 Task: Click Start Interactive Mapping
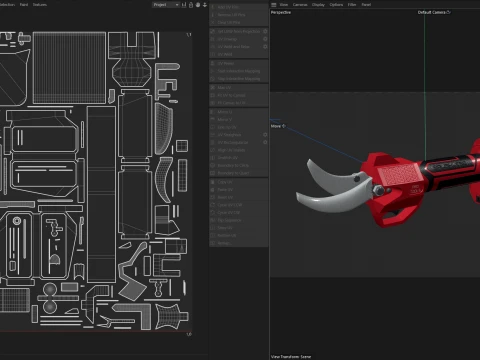coord(239,71)
